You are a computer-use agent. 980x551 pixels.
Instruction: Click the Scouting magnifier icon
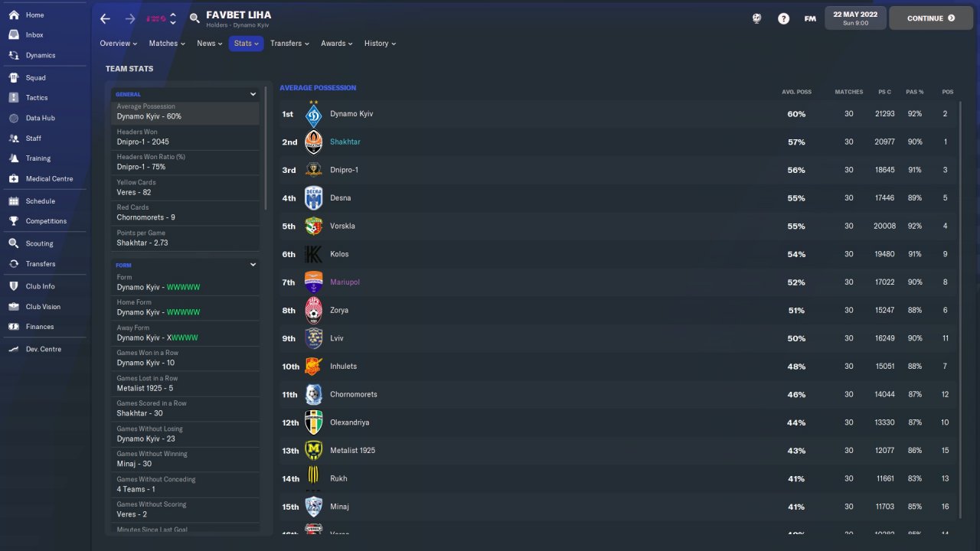coord(14,243)
